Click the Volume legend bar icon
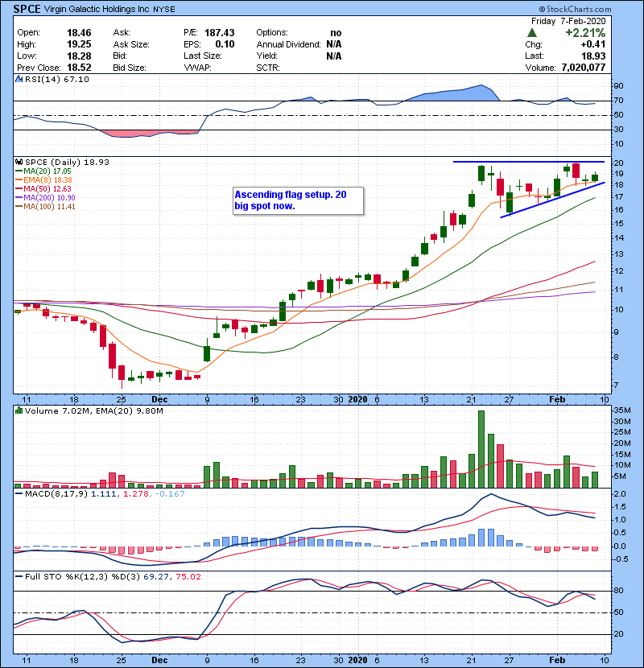The height and width of the screenshot is (668, 644). point(19,410)
